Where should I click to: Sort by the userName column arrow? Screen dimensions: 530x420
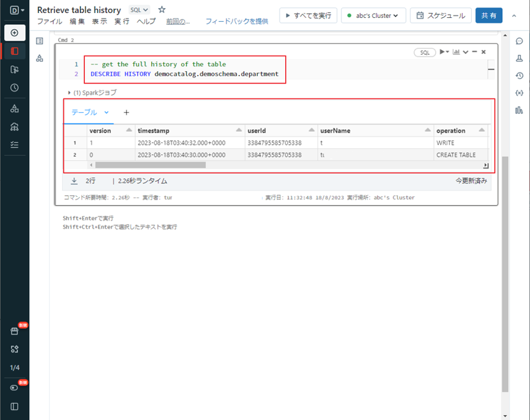pyautogui.click(x=428, y=130)
